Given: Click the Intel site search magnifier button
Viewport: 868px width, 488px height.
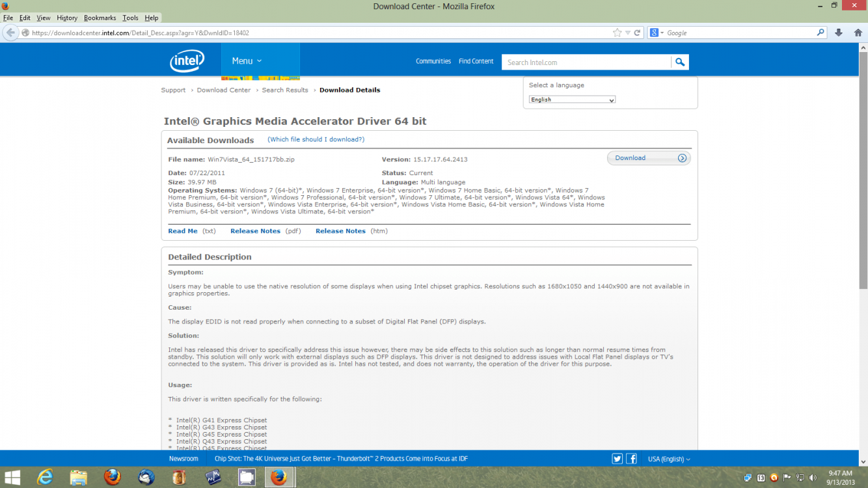Looking at the screenshot, I should (x=680, y=62).
